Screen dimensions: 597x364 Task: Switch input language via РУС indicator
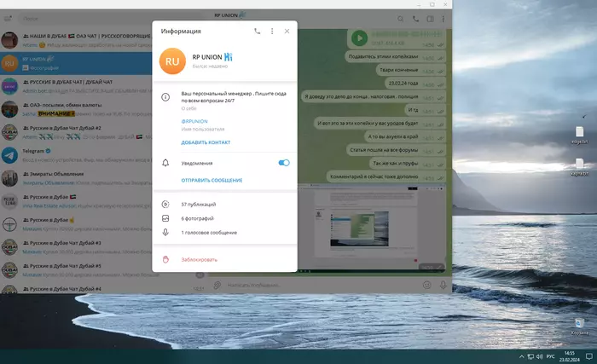pos(551,357)
